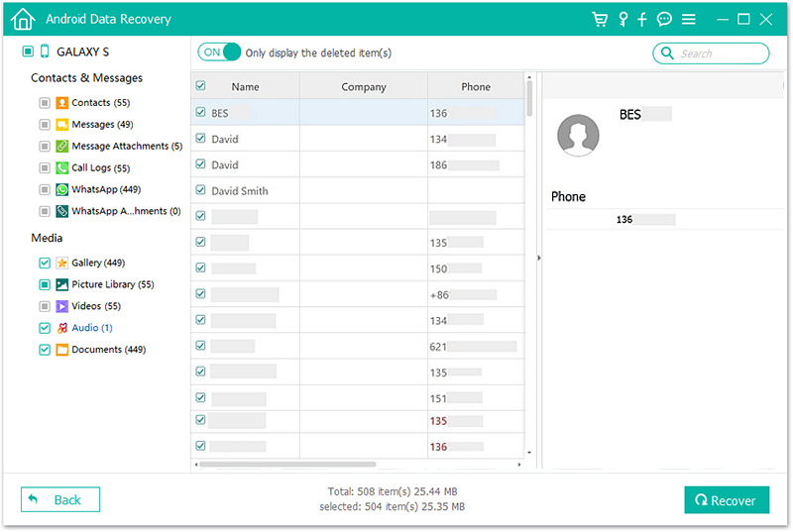Click the Gallery star icon
The width and height of the screenshot is (793, 532).
pos(61,263)
